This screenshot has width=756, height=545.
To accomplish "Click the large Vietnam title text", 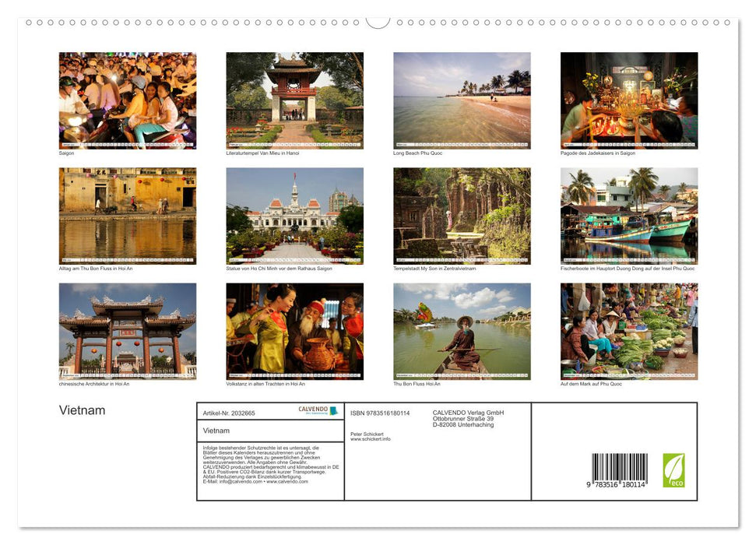I will coord(82,411).
